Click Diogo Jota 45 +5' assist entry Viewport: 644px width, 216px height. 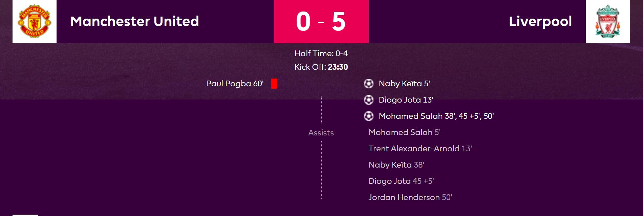(401, 181)
